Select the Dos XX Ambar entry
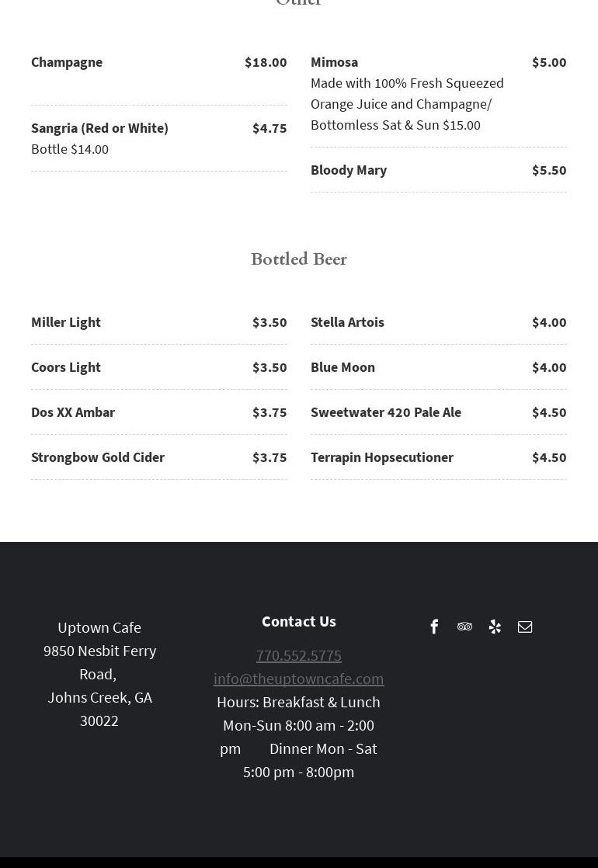Image resolution: width=598 pixels, height=868 pixels. (x=73, y=412)
